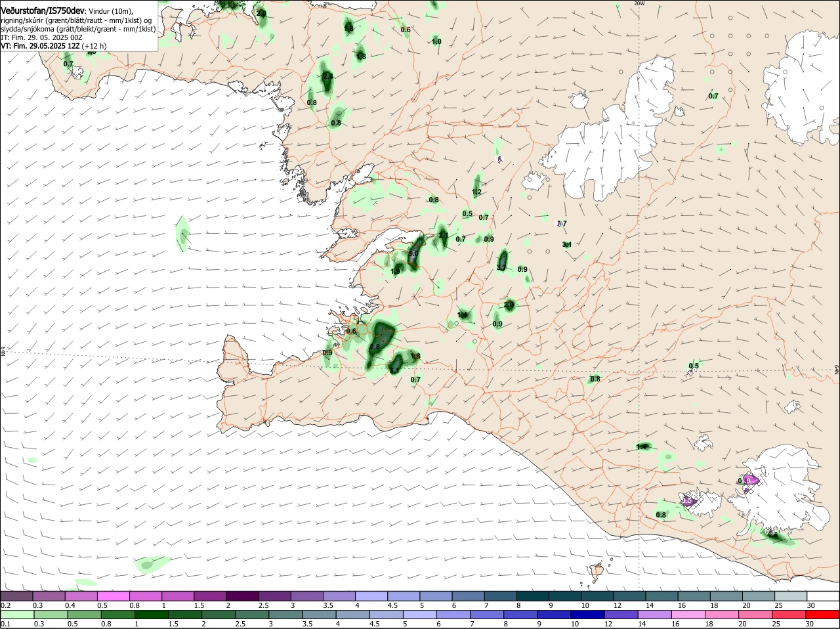Viewport: 840px width, 629px height.
Task: Click the 2.8 precipitation value on the map
Action: point(375,347)
